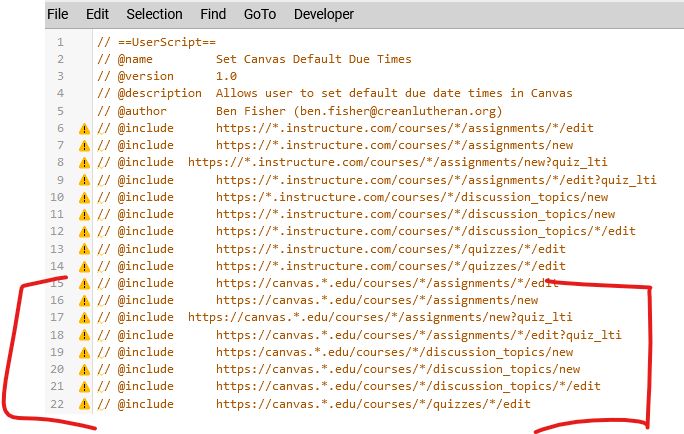Click the instructure 'discussion_topics/*/edit' URL on line 12
Viewport: 684px width, 434px height.
tap(426, 231)
